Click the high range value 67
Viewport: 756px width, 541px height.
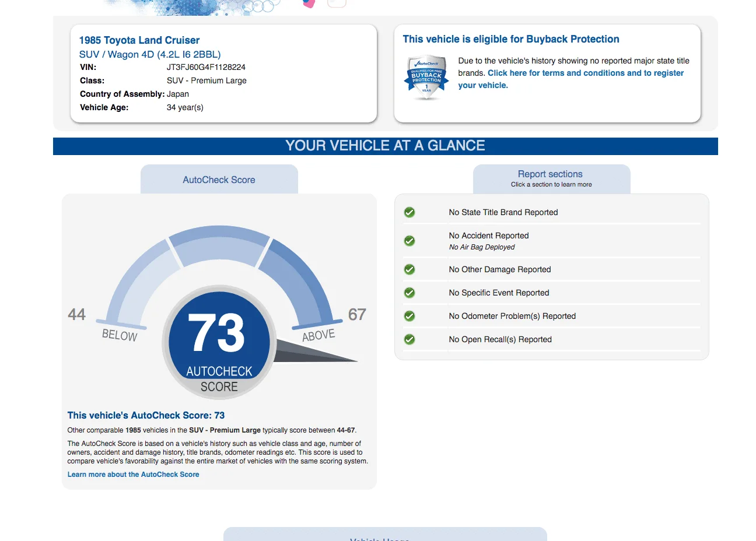357,314
